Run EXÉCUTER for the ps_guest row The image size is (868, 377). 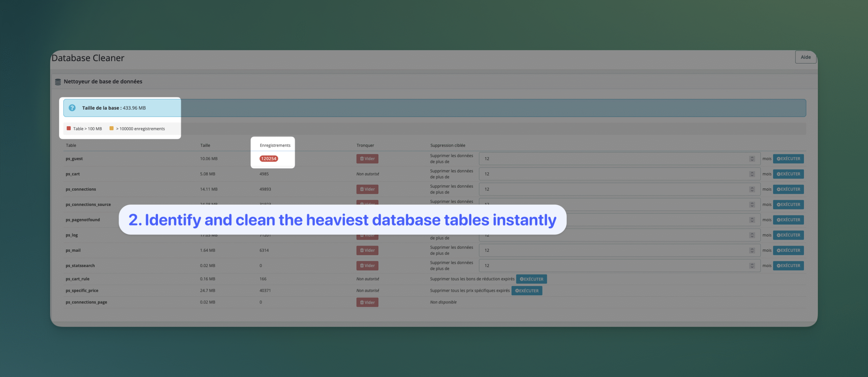click(x=788, y=158)
